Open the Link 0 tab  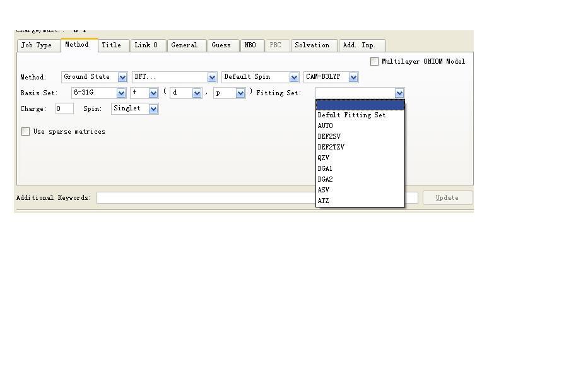[x=148, y=45]
